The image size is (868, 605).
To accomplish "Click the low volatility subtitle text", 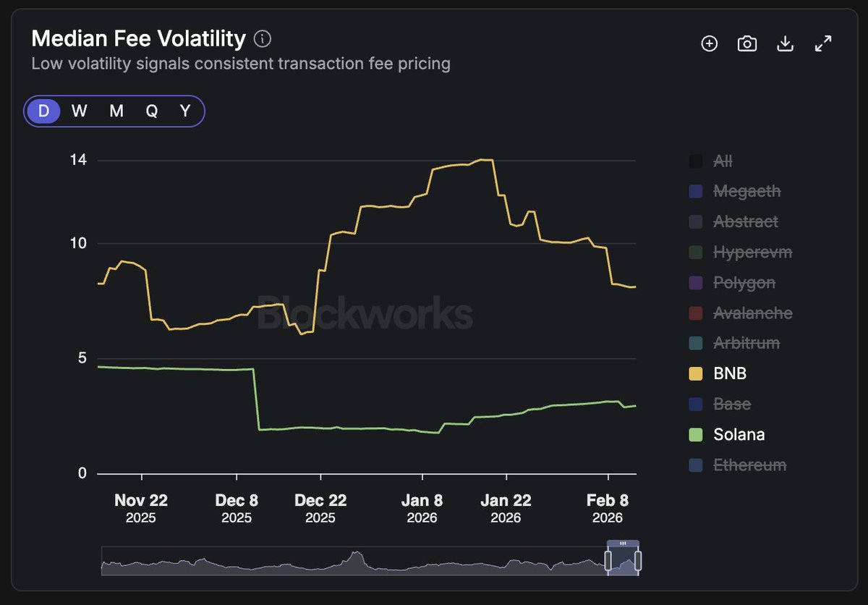I will pyautogui.click(x=241, y=64).
